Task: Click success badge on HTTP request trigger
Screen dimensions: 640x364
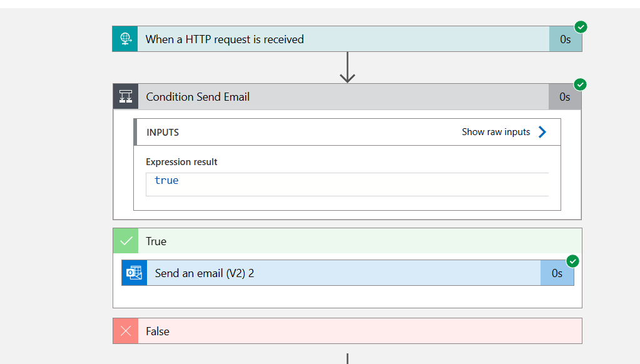Action: tap(581, 27)
